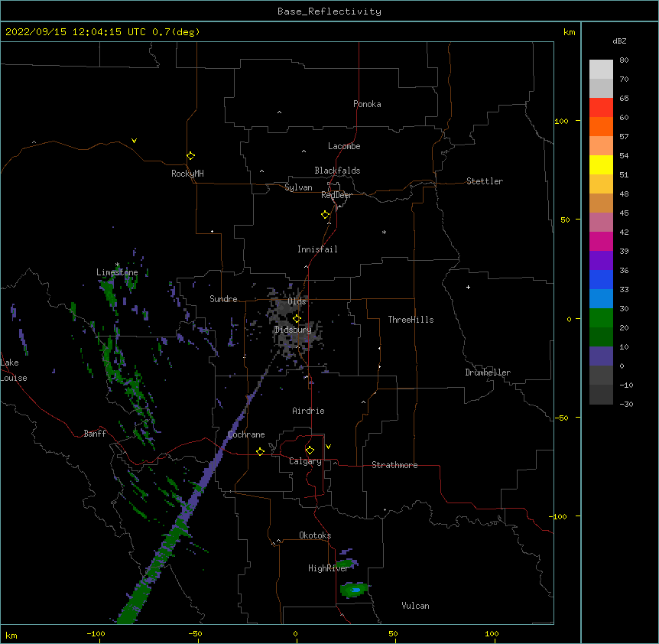Image resolution: width=659 pixels, height=644 pixels.
Task: Click the Stettler city label
Action: [x=485, y=181]
